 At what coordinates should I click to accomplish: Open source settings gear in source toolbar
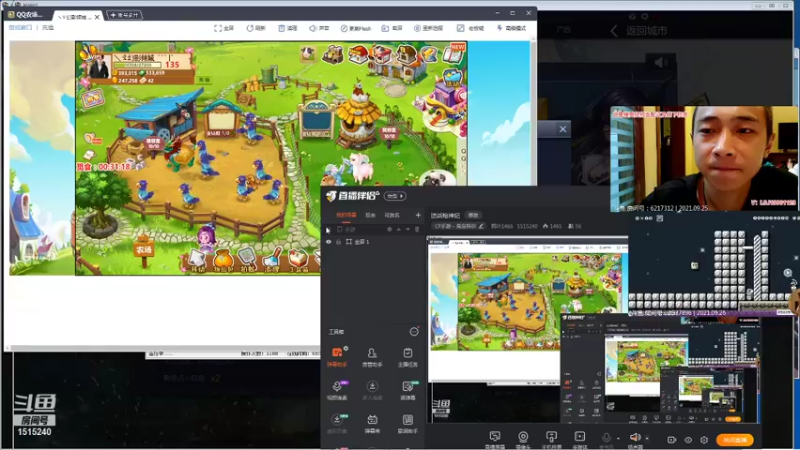(389, 230)
